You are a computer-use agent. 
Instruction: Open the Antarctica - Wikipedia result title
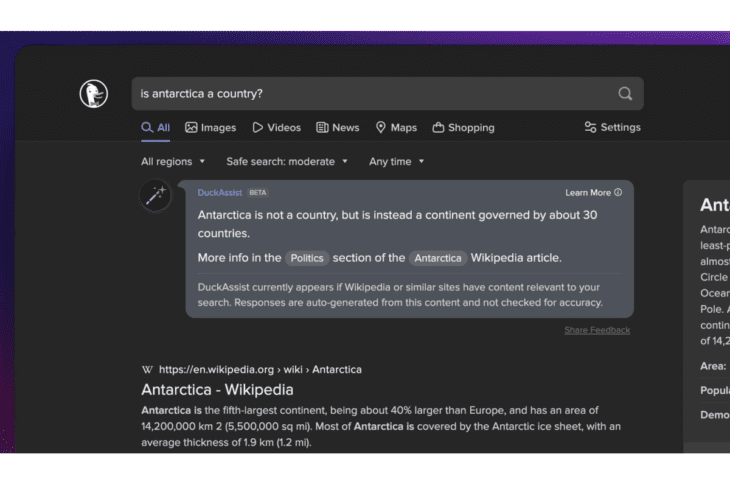click(217, 390)
